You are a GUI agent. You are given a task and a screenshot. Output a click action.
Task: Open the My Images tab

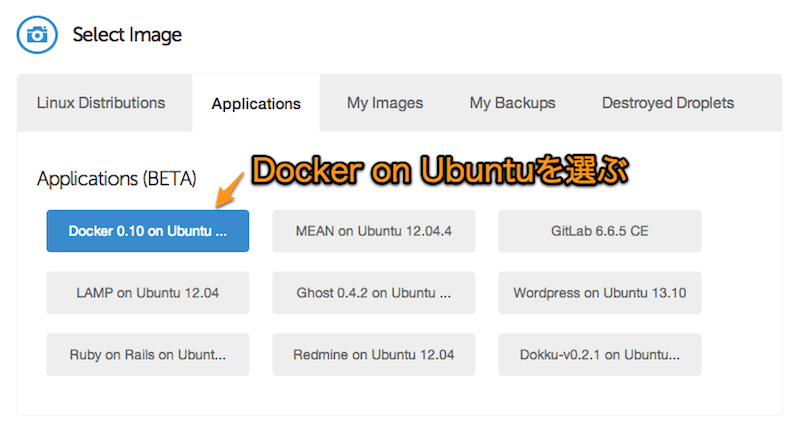[385, 103]
